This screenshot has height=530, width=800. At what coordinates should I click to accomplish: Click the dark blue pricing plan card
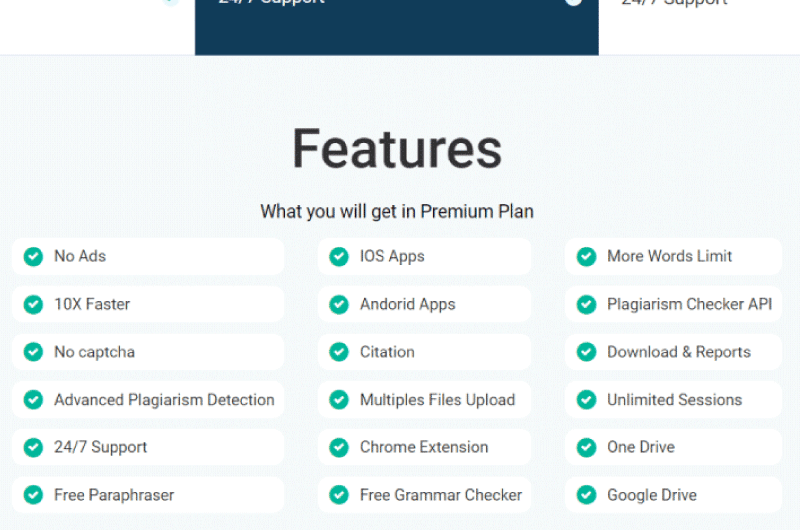[x=396, y=28]
